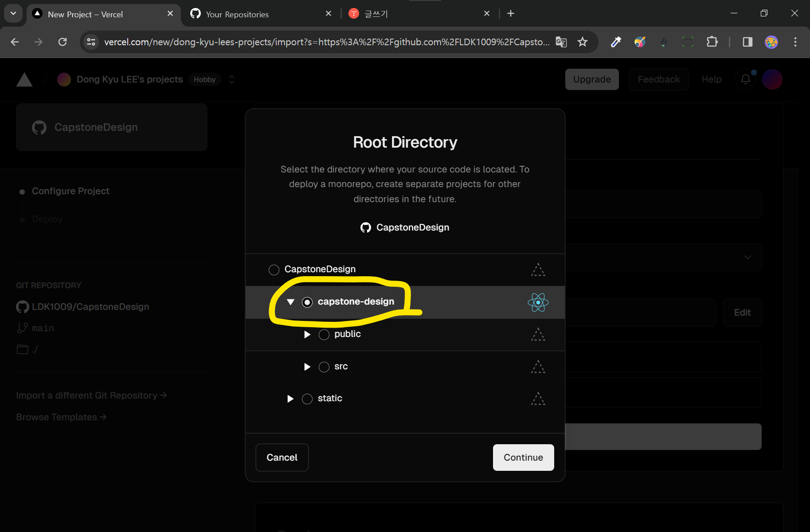Select the capstone-design directory radio button

pyautogui.click(x=307, y=302)
